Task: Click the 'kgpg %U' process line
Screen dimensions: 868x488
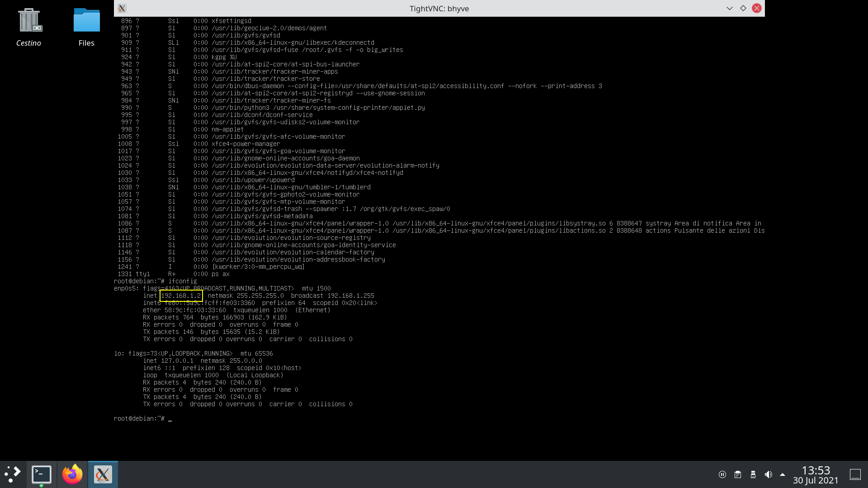Action: click(x=179, y=57)
